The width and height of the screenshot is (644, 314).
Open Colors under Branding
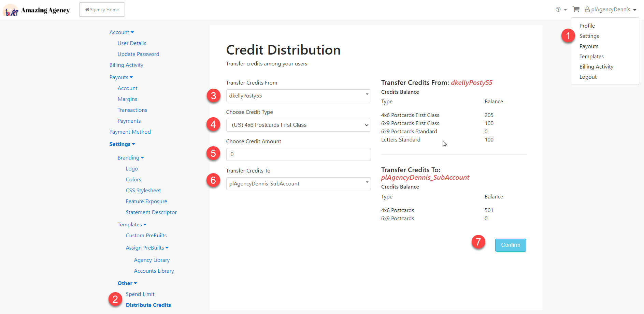click(133, 180)
